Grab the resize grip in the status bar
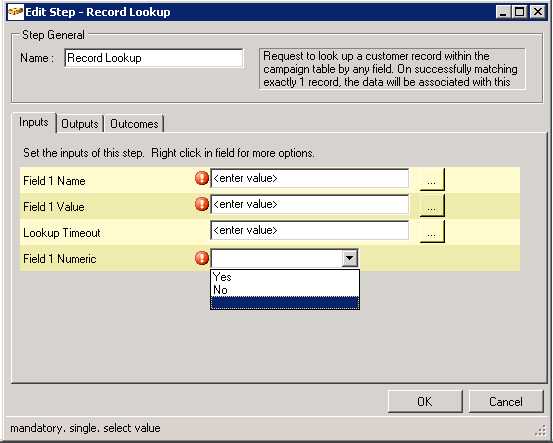553x443 pixels. click(540, 431)
